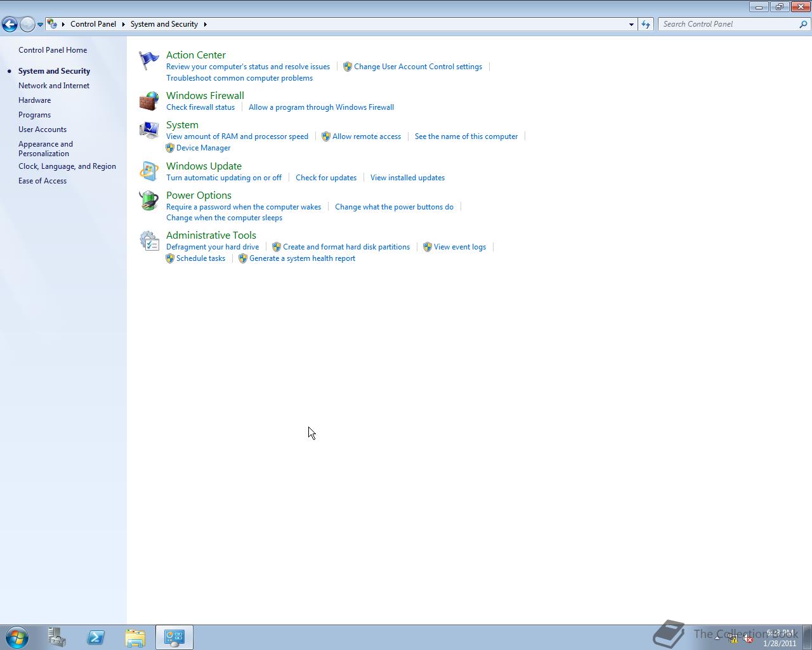Select Hardware category in sidebar
812x650 pixels.
pos(34,100)
